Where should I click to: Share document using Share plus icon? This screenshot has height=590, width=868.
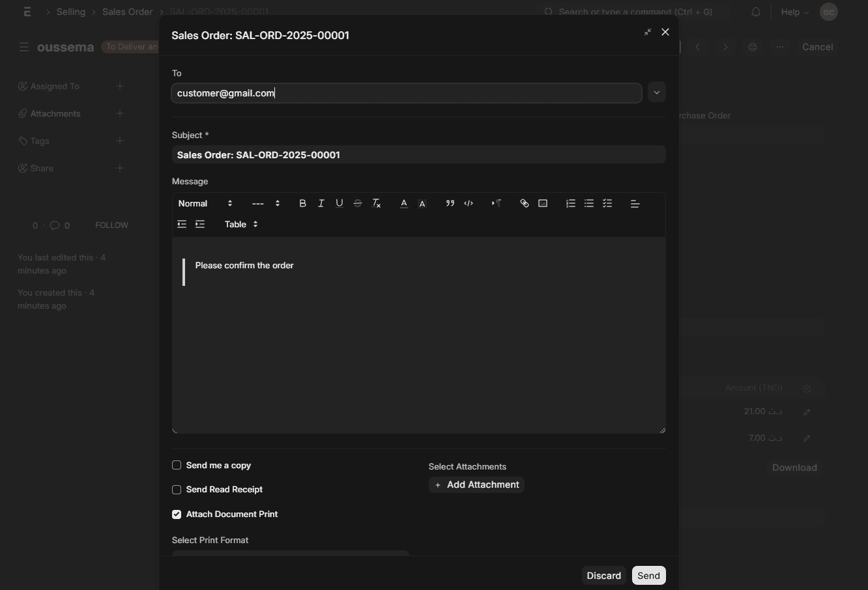[x=120, y=168]
